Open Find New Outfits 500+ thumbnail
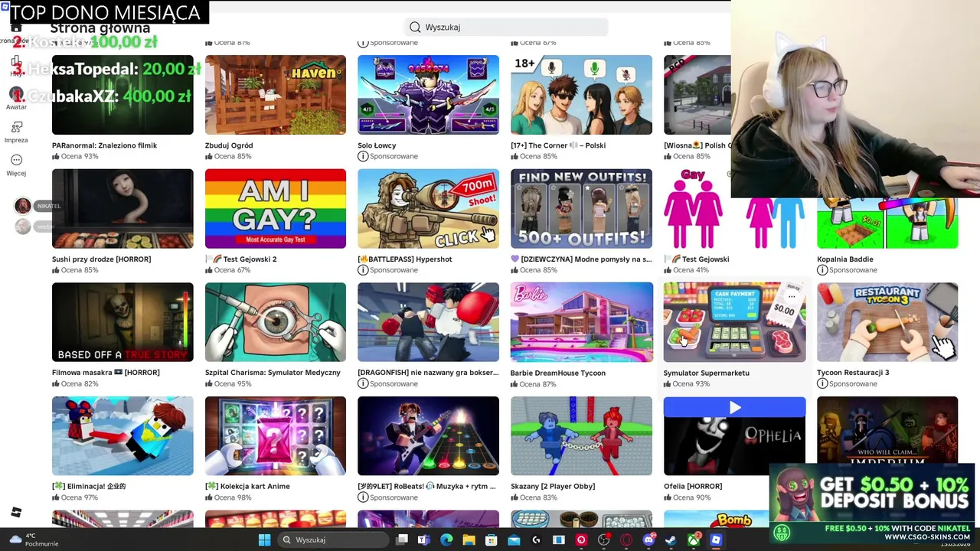Image resolution: width=980 pixels, height=551 pixels. [x=581, y=208]
